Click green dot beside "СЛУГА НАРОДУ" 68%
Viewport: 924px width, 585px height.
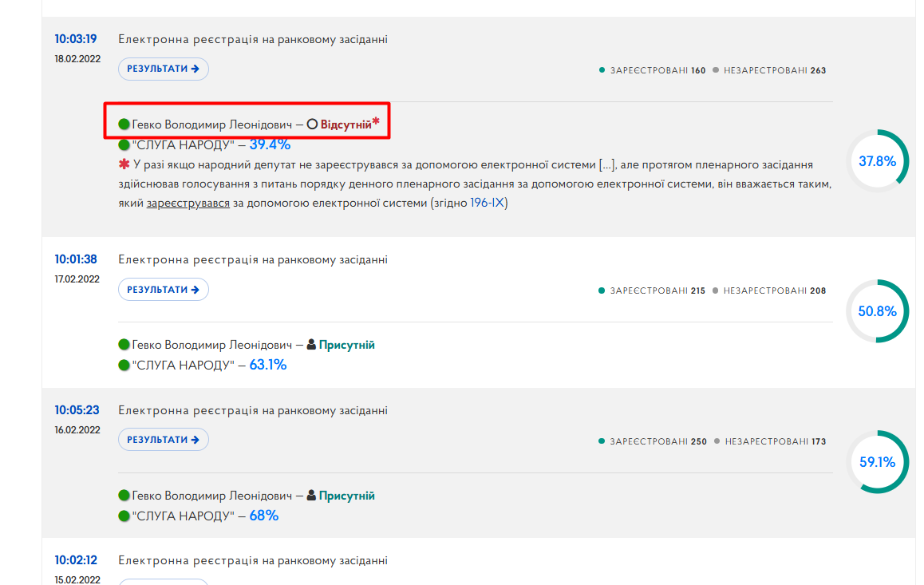pyautogui.click(x=124, y=516)
